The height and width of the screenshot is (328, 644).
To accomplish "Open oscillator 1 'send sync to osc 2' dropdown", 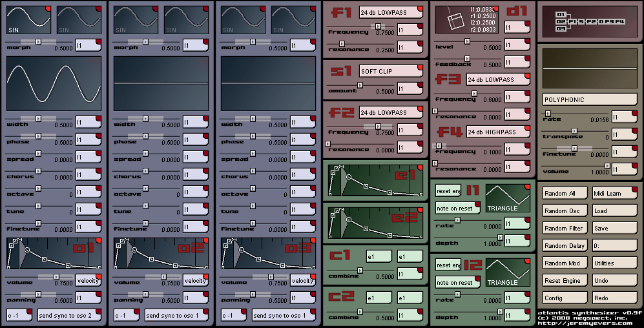I will pyautogui.click(x=69, y=315).
